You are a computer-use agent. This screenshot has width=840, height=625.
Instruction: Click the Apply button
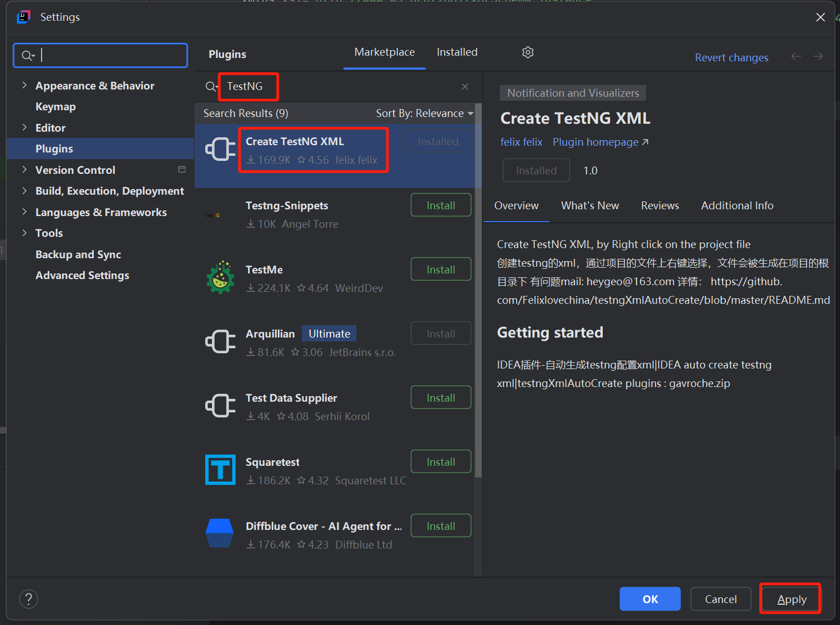click(792, 599)
